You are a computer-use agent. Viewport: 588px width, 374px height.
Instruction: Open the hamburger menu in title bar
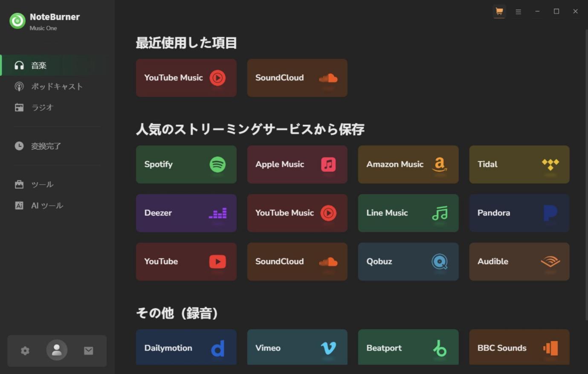pos(518,12)
